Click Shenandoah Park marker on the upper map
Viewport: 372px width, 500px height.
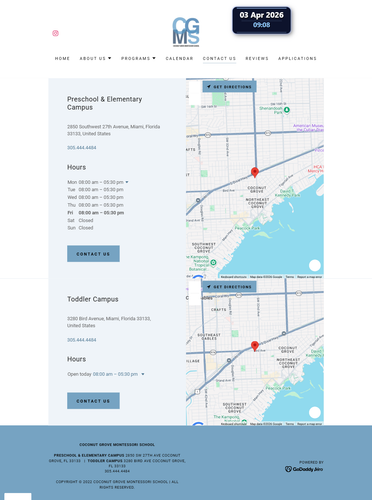[287, 110]
